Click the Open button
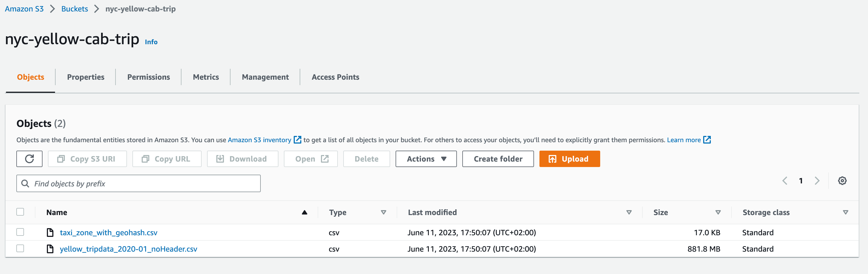868x274 pixels. click(311, 159)
